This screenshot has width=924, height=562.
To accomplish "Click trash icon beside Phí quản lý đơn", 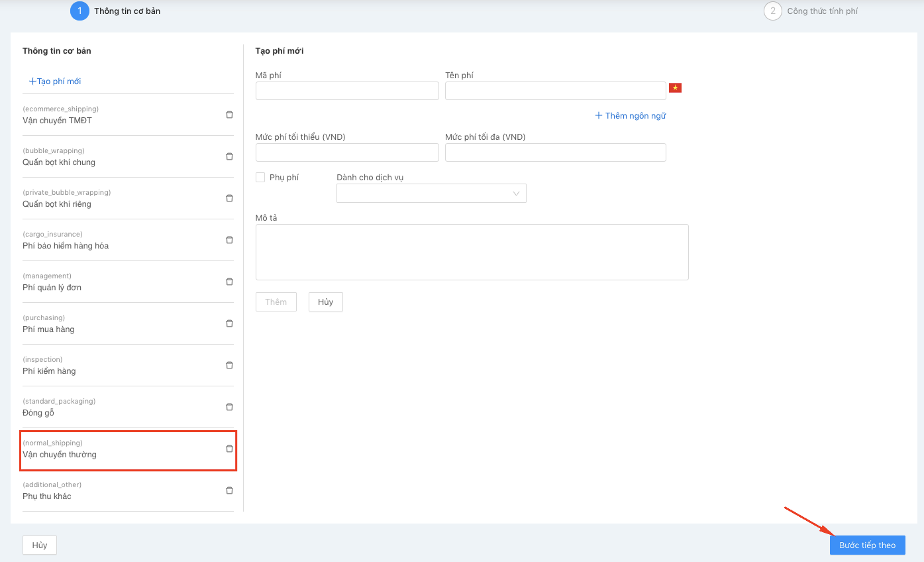I will point(229,282).
